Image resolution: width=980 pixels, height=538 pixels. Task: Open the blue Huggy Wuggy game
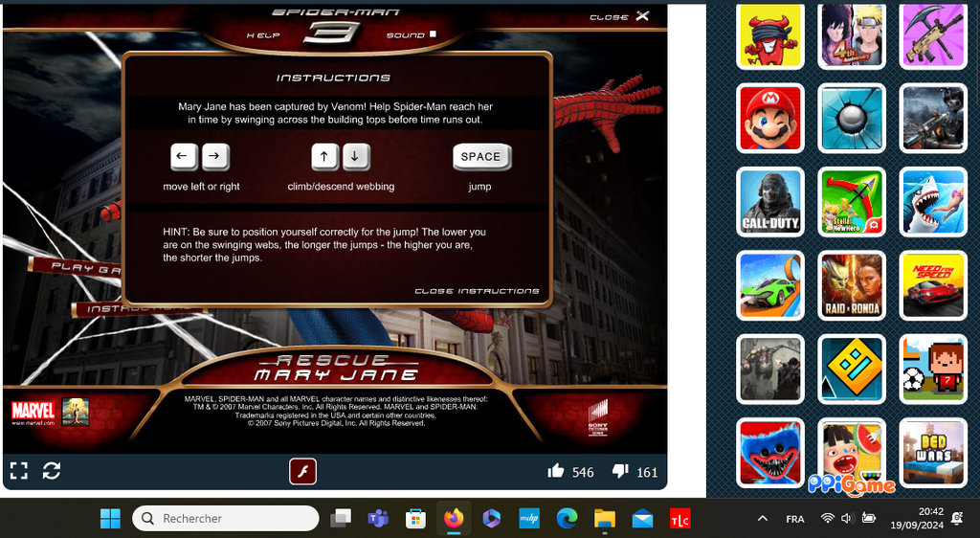770,453
